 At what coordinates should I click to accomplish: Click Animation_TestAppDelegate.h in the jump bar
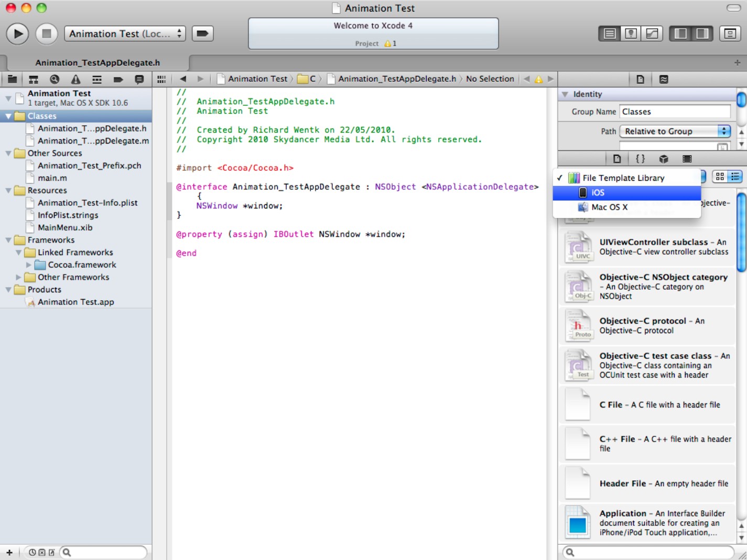392,79
